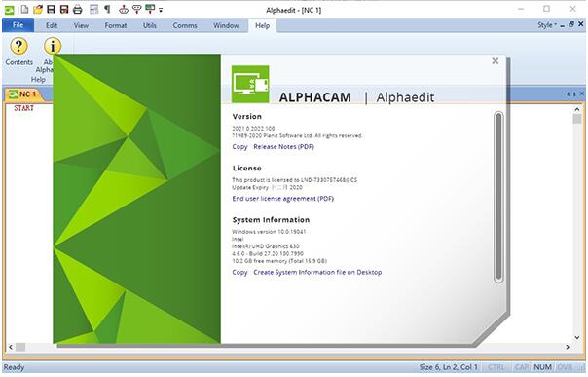Open Help Contents with the question mark icon
This screenshot has height=377, width=588.
tap(18, 52)
